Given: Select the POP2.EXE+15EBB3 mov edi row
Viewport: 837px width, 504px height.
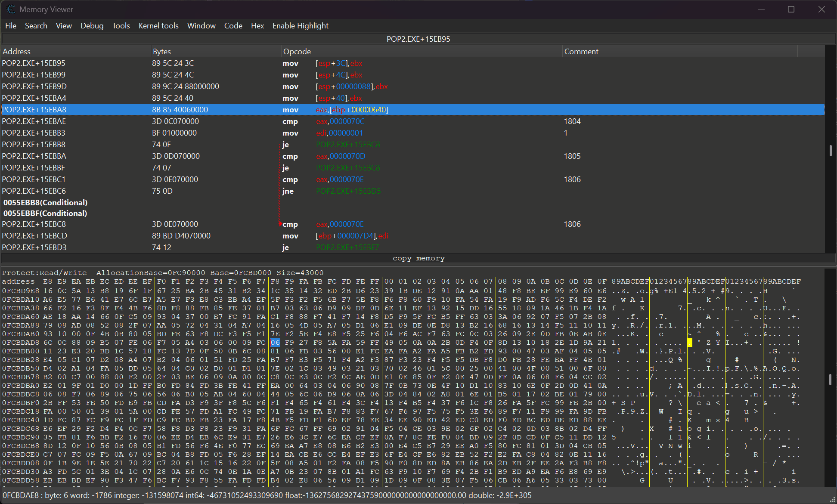Looking at the screenshot, I should [x=413, y=133].
